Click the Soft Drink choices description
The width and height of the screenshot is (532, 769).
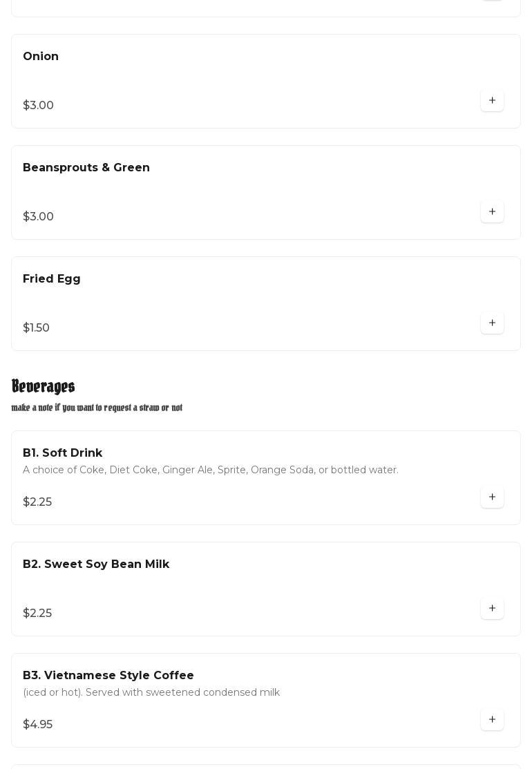click(211, 470)
